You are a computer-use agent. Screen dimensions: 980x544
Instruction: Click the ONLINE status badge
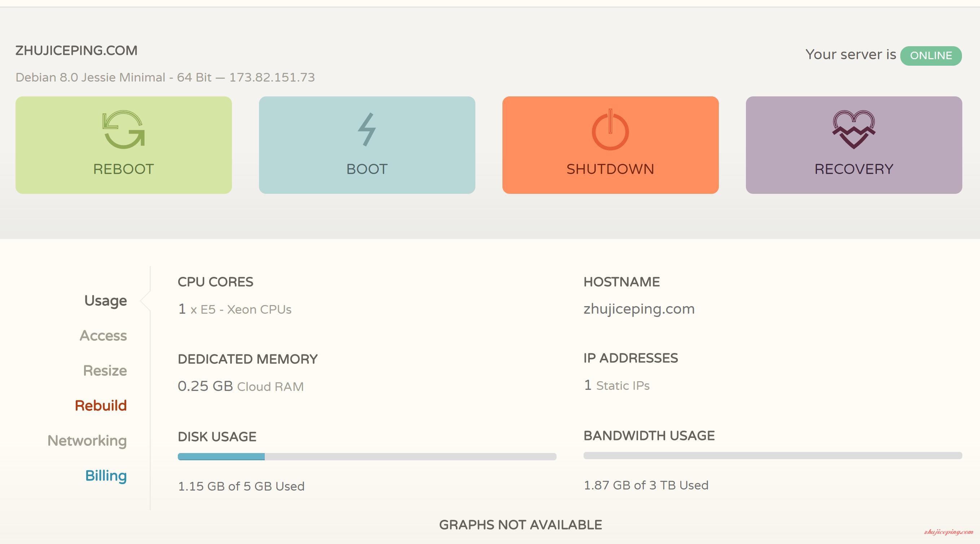(931, 56)
